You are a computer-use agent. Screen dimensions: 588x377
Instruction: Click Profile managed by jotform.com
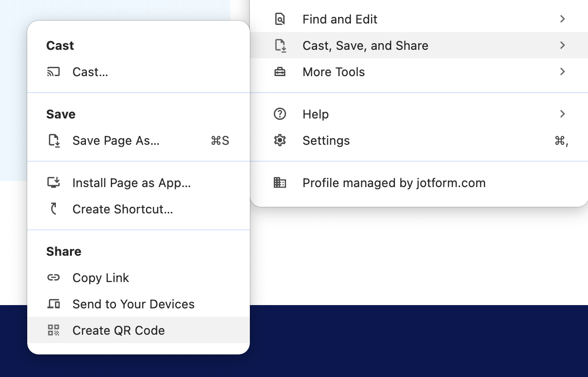(x=394, y=183)
